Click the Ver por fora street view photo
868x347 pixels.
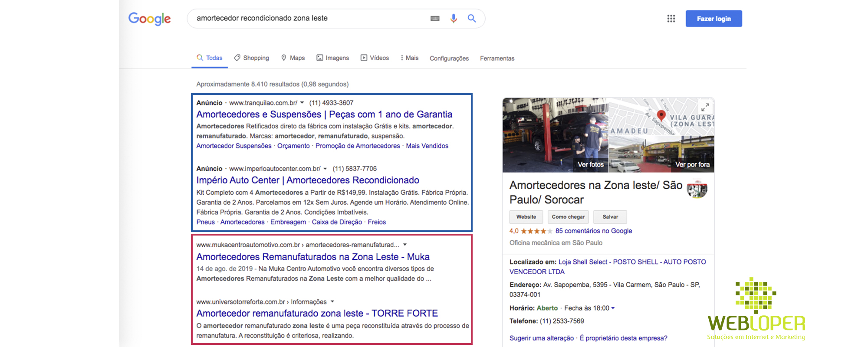(x=662, y=154)
